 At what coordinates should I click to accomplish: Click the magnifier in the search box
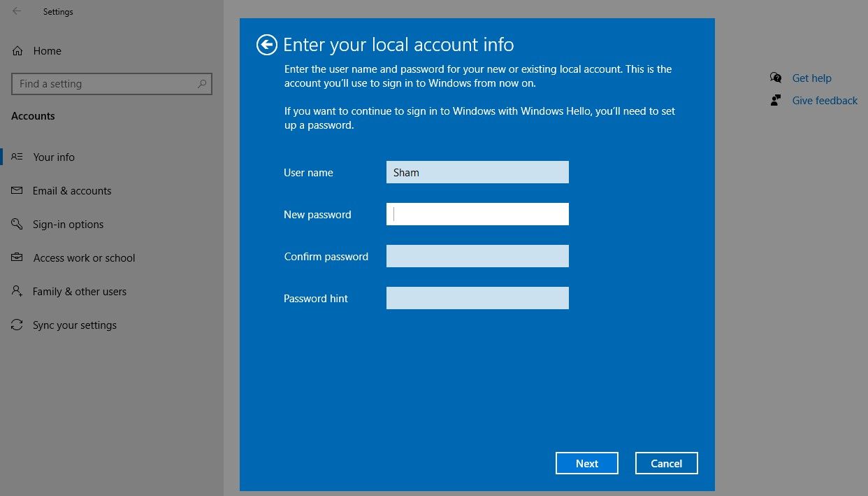(201, 83)
